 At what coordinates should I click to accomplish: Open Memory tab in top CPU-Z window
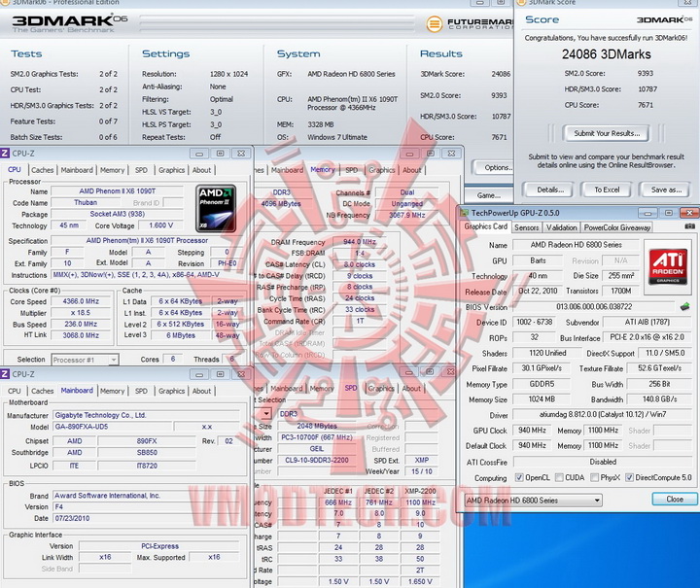pyautogui.click(x=112, y=170)
